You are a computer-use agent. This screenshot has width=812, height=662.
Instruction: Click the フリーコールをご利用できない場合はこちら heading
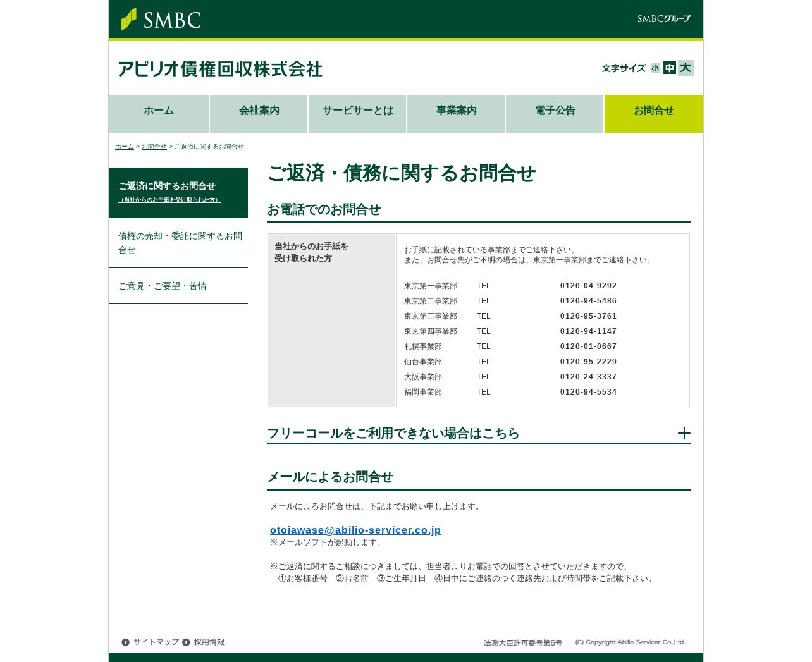(x=393, y=433)
